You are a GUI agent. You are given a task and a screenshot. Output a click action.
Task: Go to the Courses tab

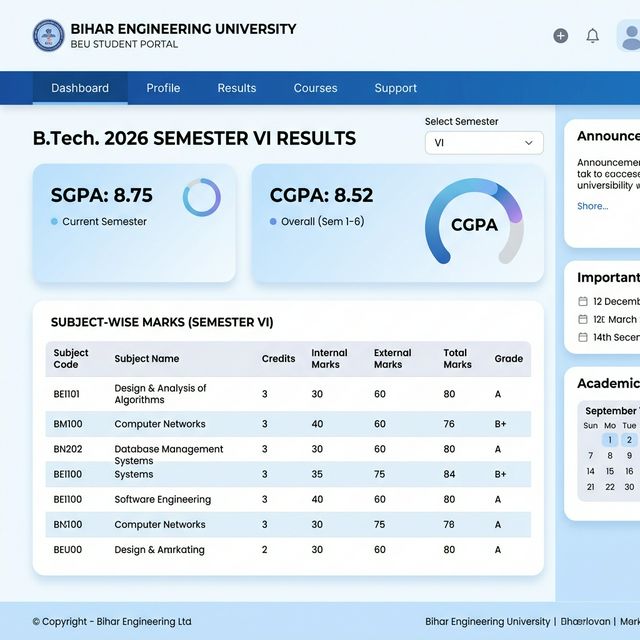click(x=315, y=88)
